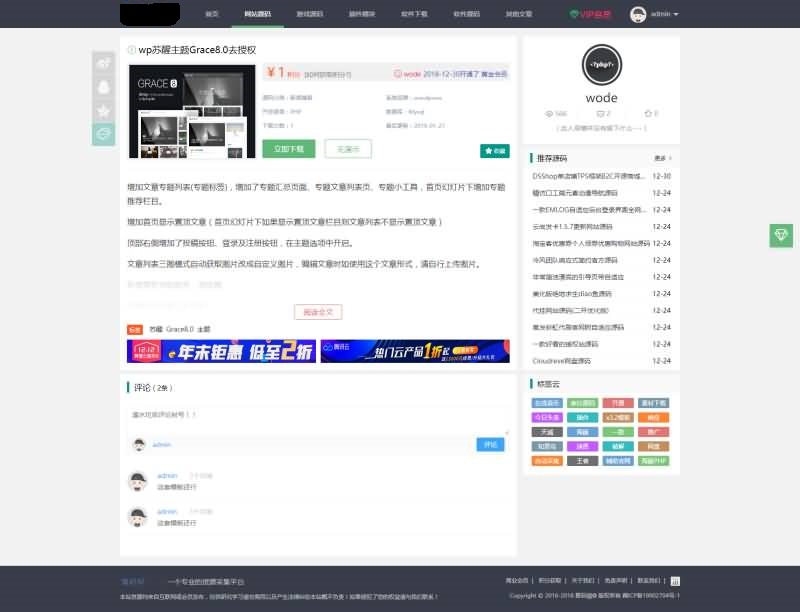
Task: Go to the 首页 home navigation item
Action: tap(212, 14)
